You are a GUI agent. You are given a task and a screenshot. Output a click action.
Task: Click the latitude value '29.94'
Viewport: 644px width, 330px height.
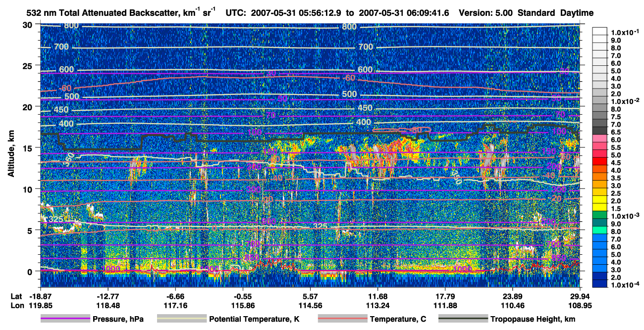pos(580,296)
